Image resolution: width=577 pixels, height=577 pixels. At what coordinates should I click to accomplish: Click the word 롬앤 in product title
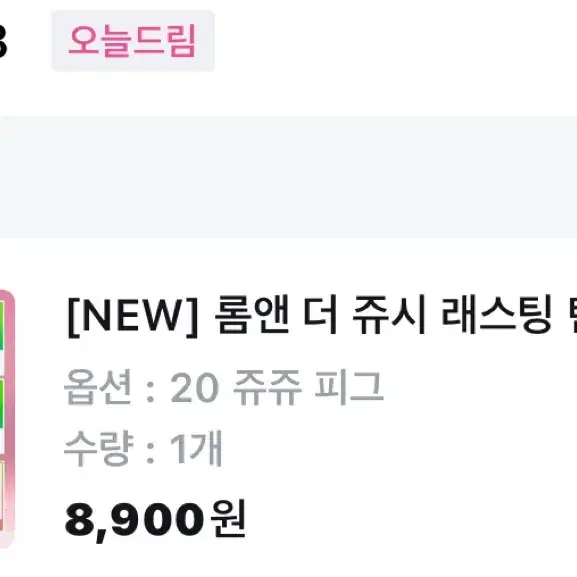(x=252, y=315)
